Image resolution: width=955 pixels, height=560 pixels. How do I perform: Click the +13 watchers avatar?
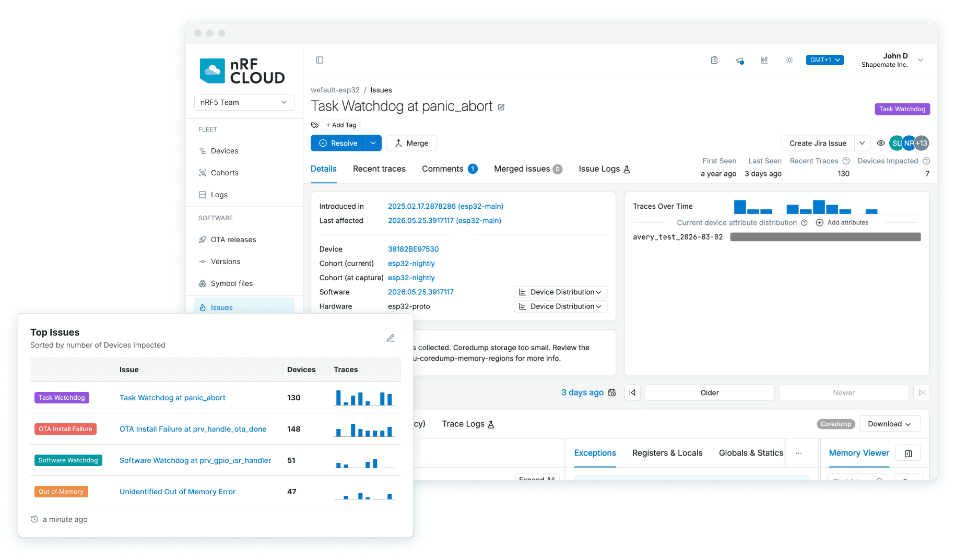[x=922, y=143]
